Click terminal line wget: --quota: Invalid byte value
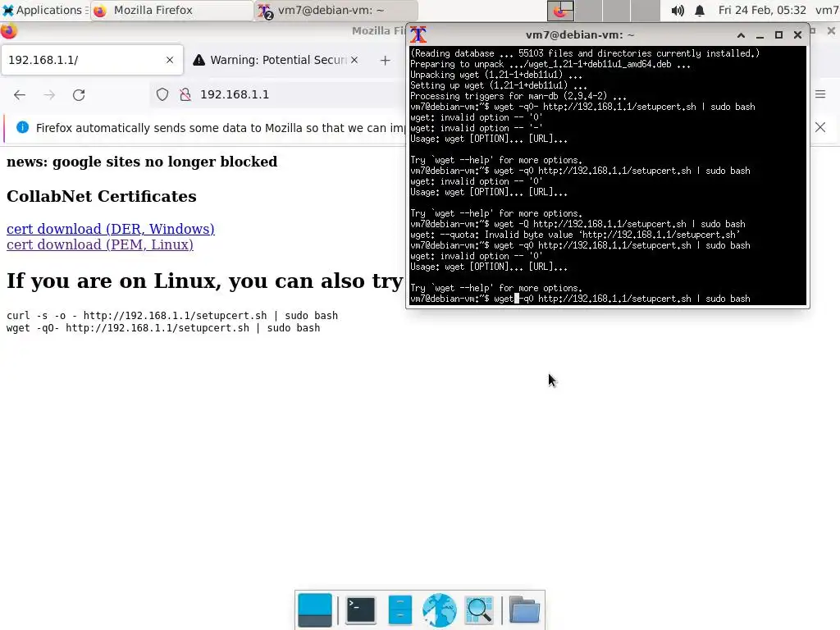The height and width of the screenshot is (630, 840). (575, 235)
